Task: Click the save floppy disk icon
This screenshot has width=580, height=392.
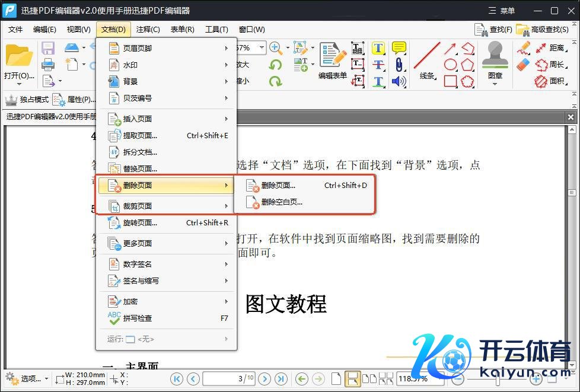Action: (48, 48)
